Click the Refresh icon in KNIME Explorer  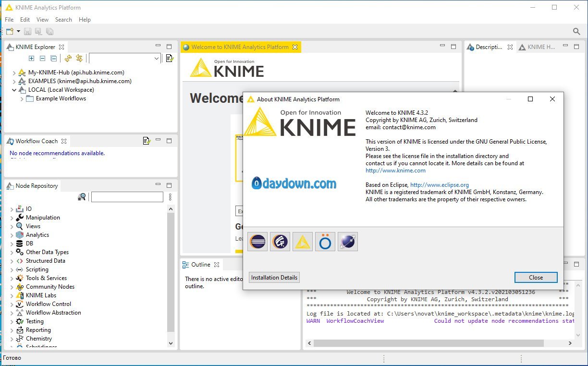68,58
